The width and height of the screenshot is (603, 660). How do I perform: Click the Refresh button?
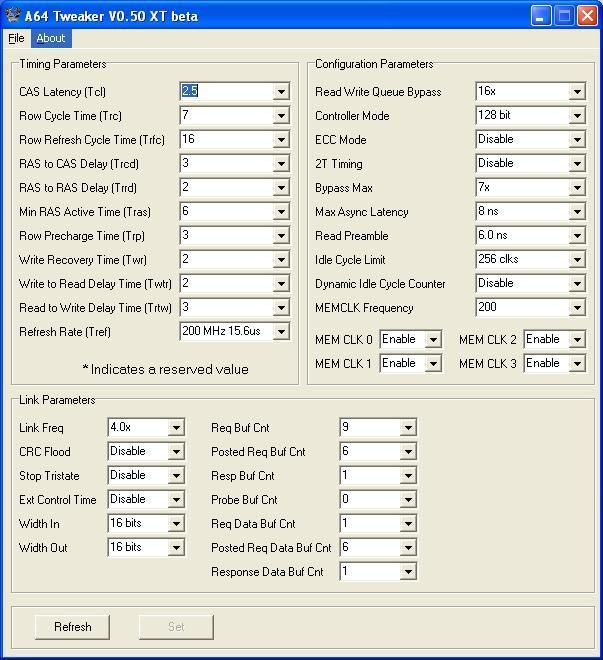click(x=72, y=627)
